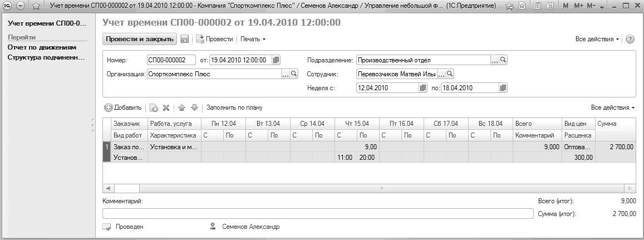Viewport: 644px width, 240px height.
Task: Open help with the question mark icon
Action: click(x=630, y=39)
